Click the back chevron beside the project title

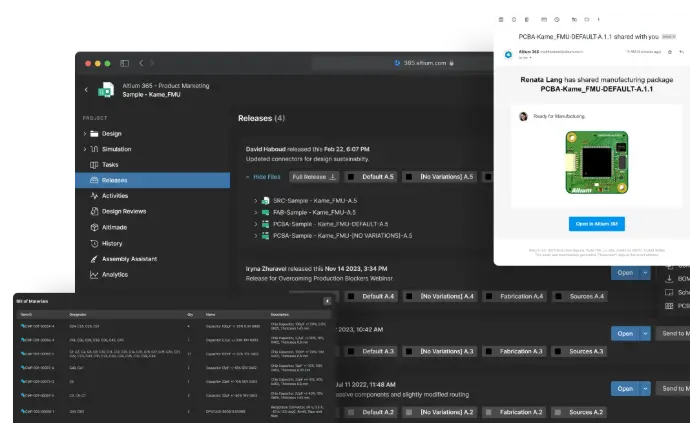pyautogui.click(x=86, y=90)
